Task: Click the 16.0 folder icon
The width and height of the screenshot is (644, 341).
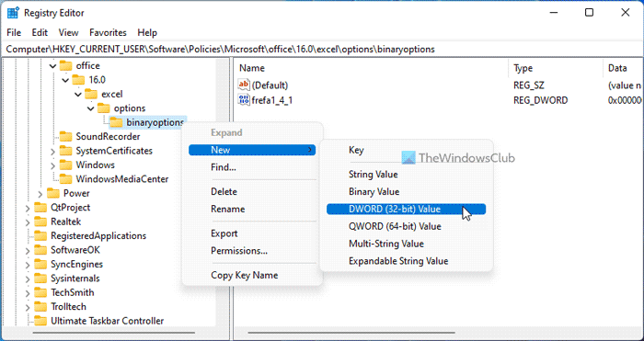Action: pos(78,80)
